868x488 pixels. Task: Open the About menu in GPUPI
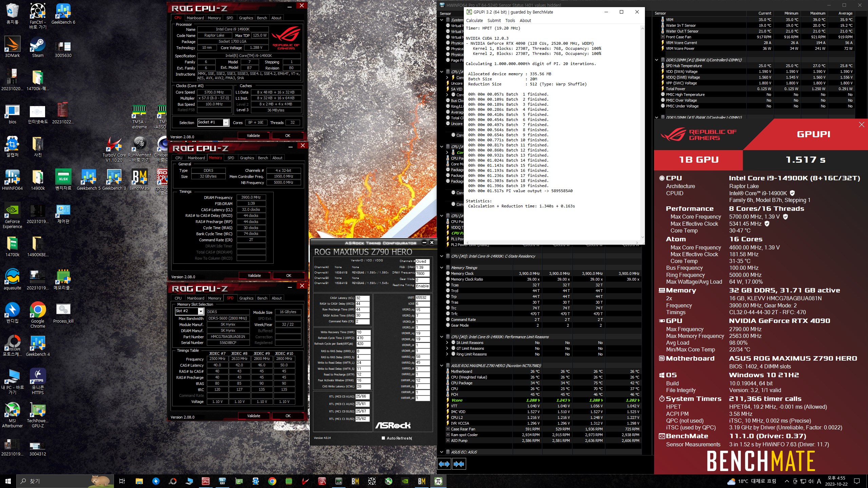click(525, 21)
